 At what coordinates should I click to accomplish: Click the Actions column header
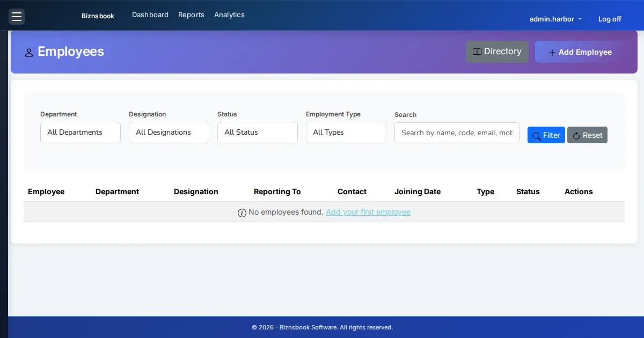pyautogui.click(x=579, y=192)
